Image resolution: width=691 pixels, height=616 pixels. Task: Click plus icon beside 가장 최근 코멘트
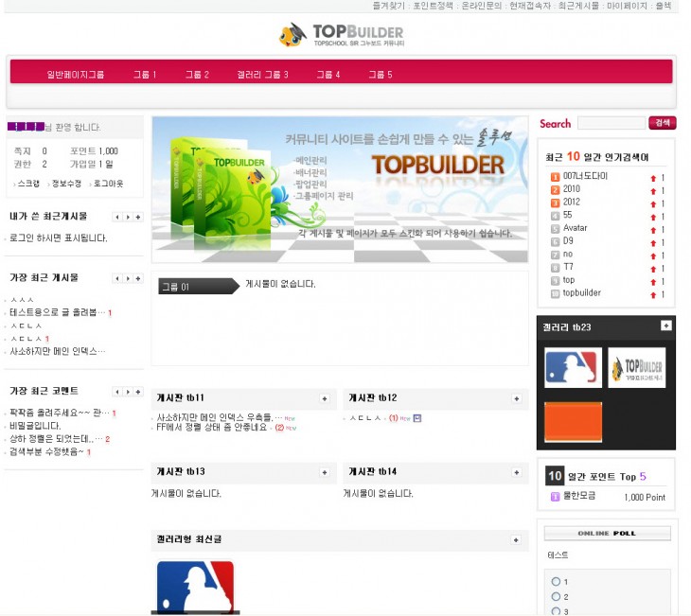pos(139,392)
